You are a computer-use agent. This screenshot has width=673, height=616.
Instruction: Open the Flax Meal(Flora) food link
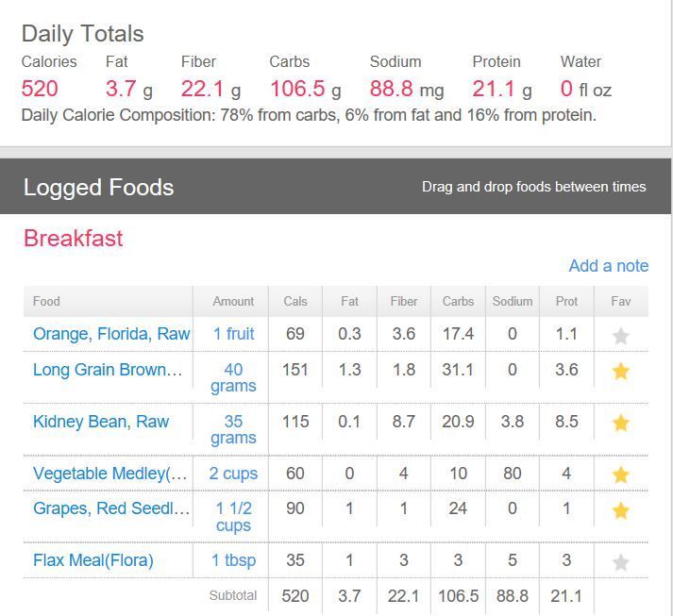pyautogui.click(x=93, y=561)
